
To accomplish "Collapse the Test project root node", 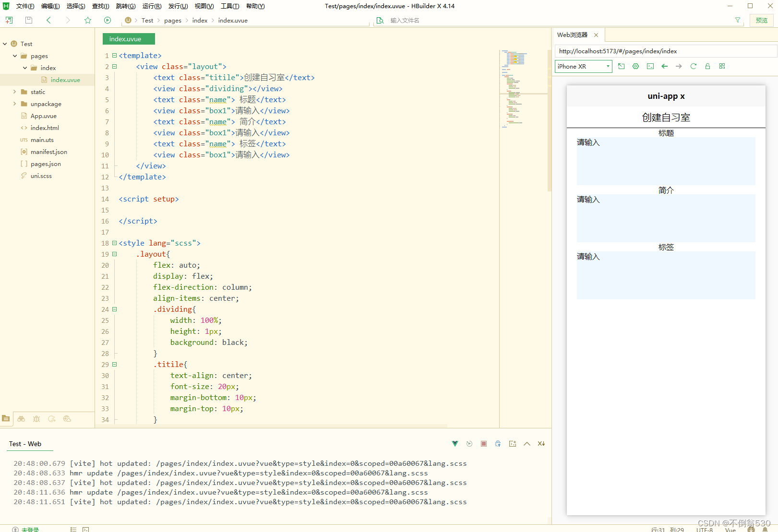I will coord(5,44).
